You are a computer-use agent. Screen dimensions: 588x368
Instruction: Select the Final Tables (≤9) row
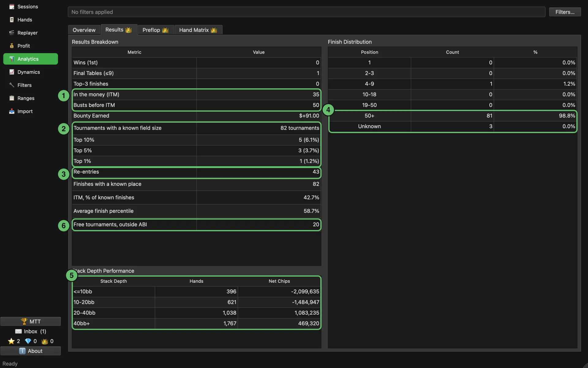pos(196,73)
